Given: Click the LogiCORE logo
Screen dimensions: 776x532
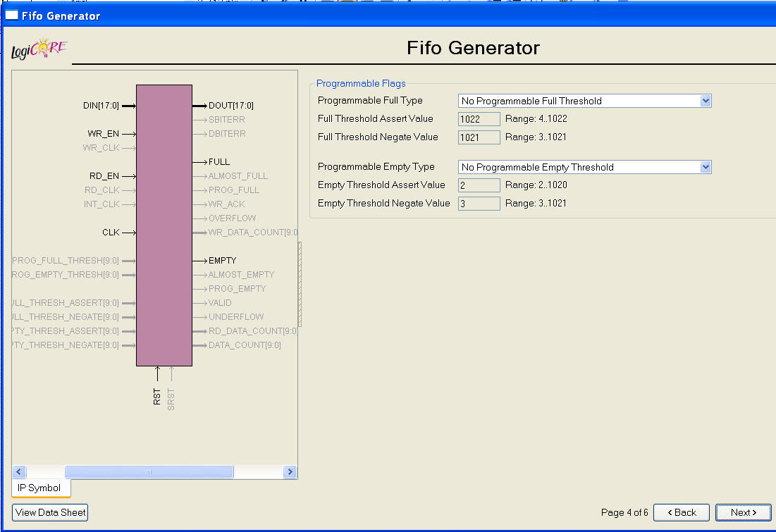Looking at the screenshot, I should tap(39, 49).
